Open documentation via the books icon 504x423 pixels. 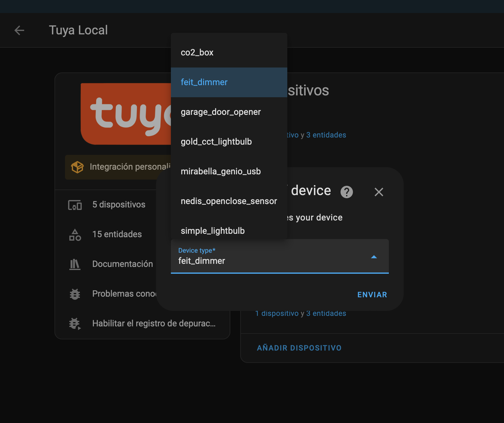point(75,264)
